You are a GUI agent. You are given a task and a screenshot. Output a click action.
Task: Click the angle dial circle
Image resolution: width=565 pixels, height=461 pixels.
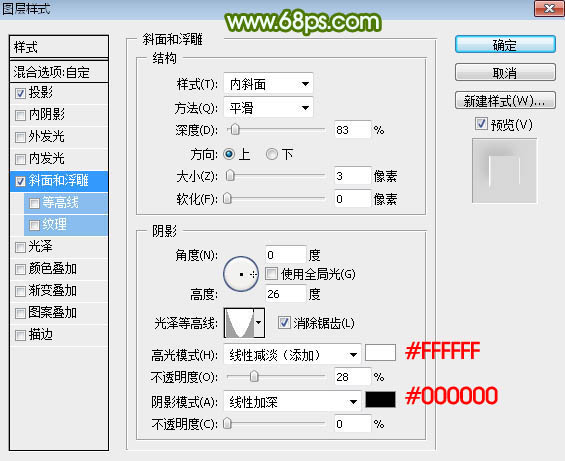241,274
